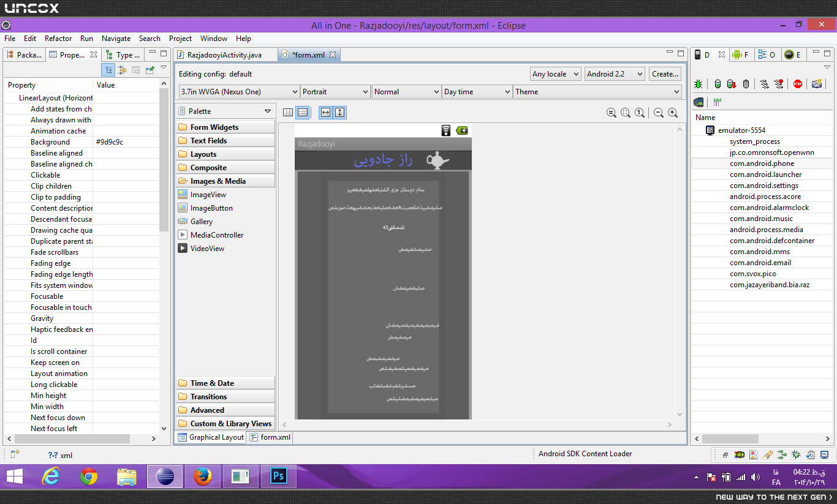Image resolution: width=837 pixels, height=504 pixels.
Task: Toggle Show Advanced Properties filter
Action: click(123, 70)
